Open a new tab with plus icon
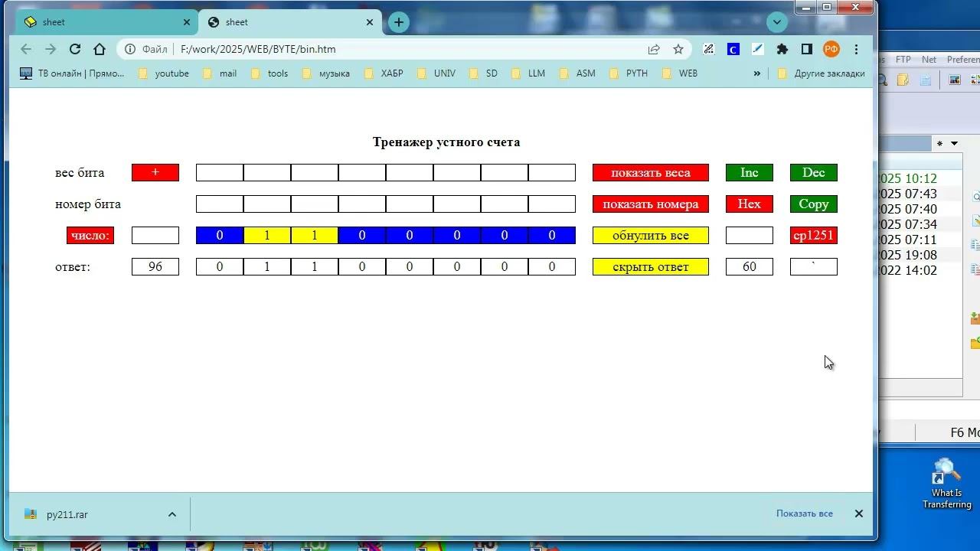Image resolution: width=980 pixels, height=551 pixels. tap(399, 22)
